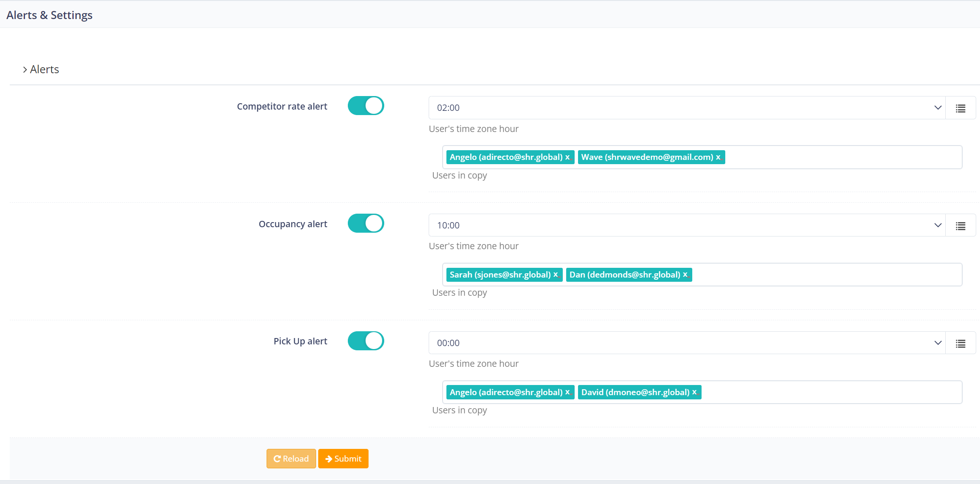Viewport: 980px width, 484px height.
Task: Click the Pick Up alert label
Action: [300, 341]
